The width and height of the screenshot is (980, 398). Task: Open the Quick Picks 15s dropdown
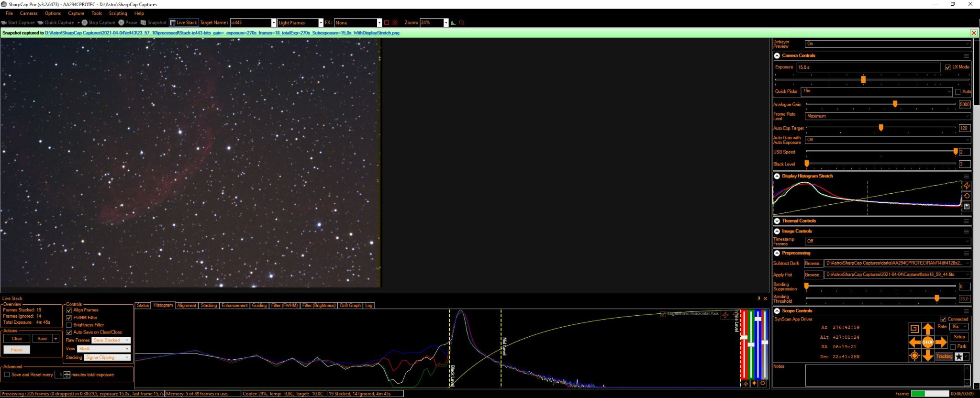coord(877,91)
